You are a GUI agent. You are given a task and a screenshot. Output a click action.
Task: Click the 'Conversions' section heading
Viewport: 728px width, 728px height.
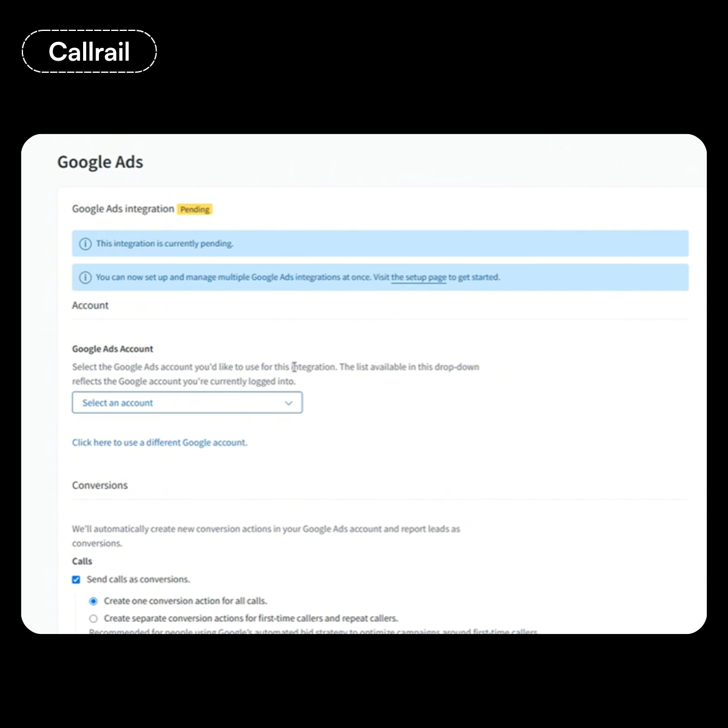coord(100,485)
